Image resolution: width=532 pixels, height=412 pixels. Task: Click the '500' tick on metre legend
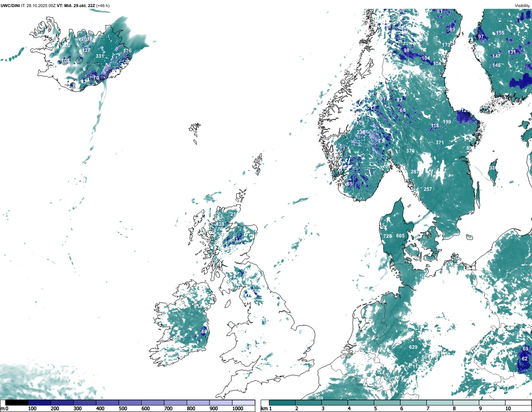pyautogui.click(x=123, y=409)
